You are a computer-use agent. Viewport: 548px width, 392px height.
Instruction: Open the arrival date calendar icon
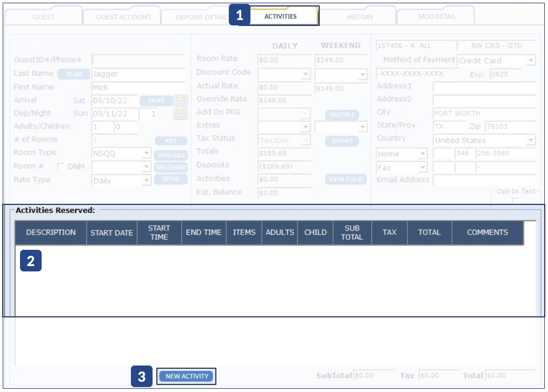[x=180, y=101]
